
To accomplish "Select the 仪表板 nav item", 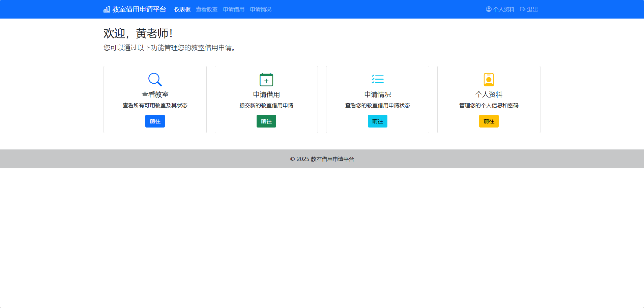I will [x=182, y=9].
